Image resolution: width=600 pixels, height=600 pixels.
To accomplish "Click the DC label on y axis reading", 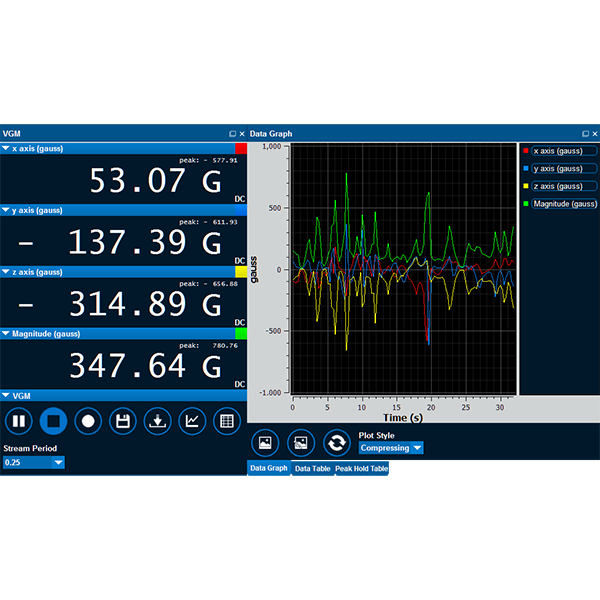I will [x=240, y=261].
